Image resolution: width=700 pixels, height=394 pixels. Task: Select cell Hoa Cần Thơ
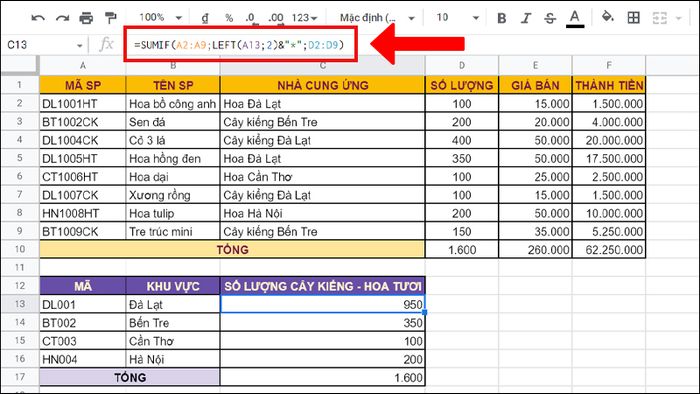click(x=322, y=177)
